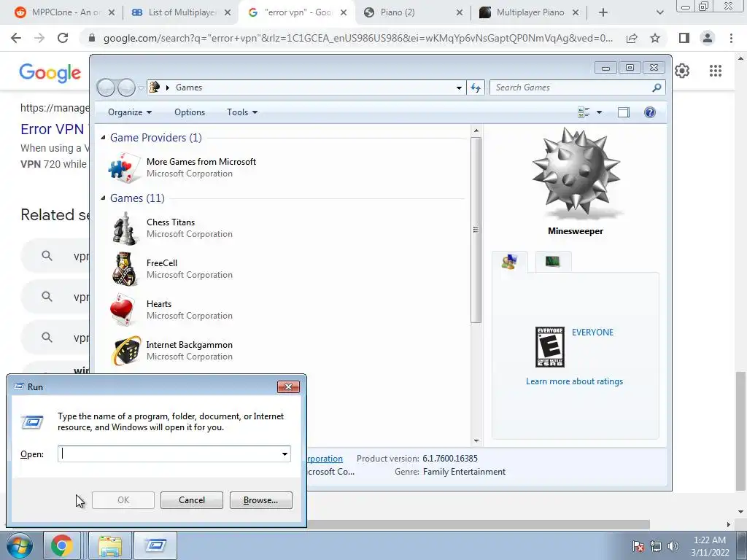Expand the view options dropdown arrow
Viewport: 747px width, 560px height.
(x=600, y=112)
